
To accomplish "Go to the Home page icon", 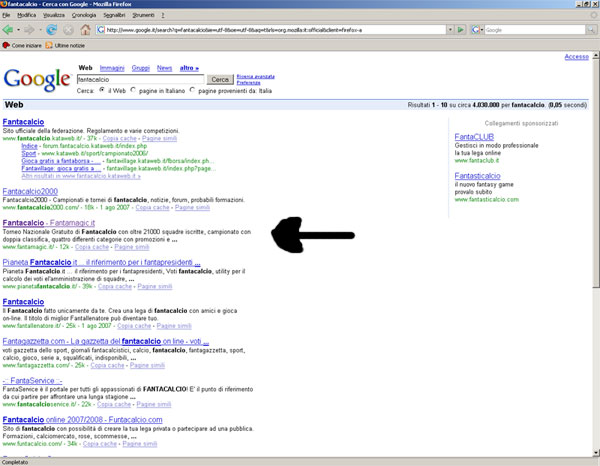I will 85,29.
